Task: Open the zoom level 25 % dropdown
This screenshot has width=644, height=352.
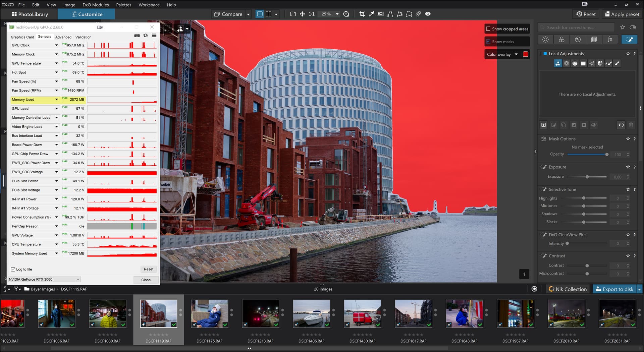Action: [337, 14]
